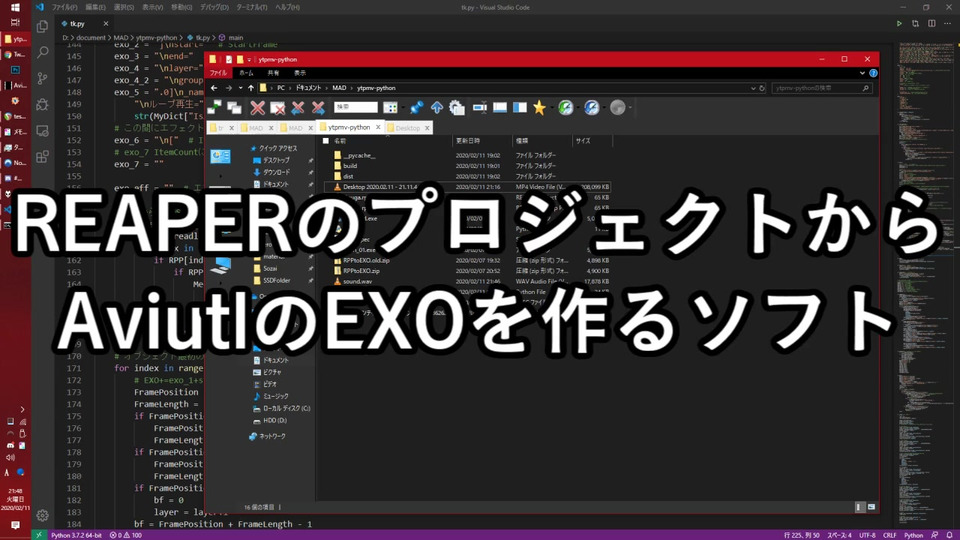The image size is (960, 540).
Task: Click the Explorer folder search field
Action: (x=821, y=88)
